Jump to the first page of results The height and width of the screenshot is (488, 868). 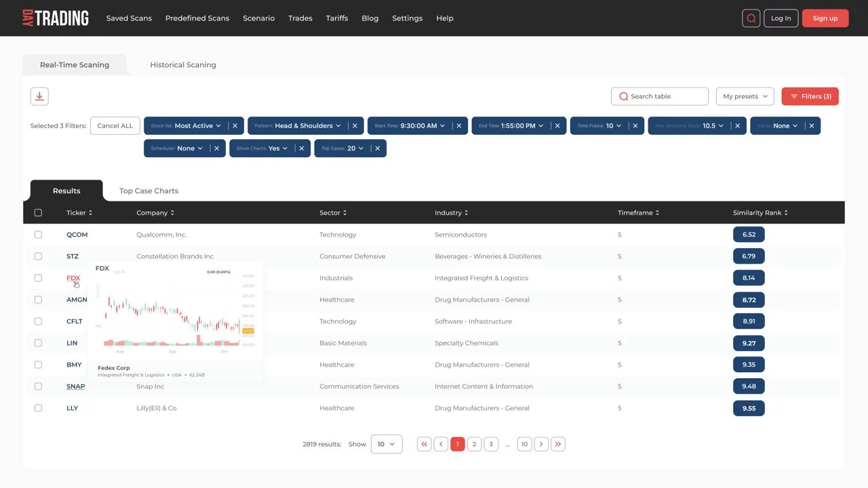click(425, 445)
